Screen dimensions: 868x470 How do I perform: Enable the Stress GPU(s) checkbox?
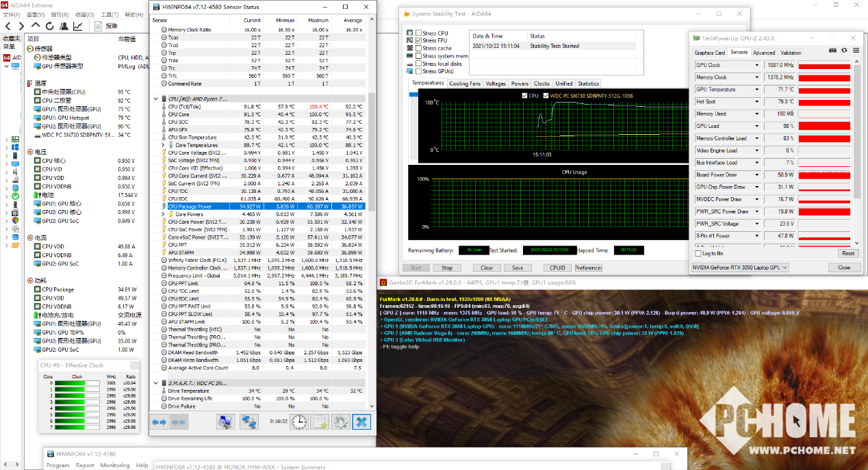419,71
